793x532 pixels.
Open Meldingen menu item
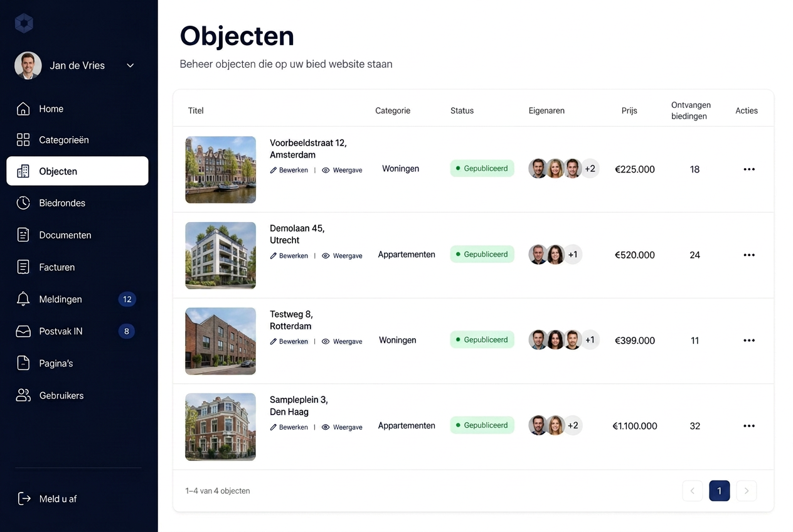click(77, 299)
